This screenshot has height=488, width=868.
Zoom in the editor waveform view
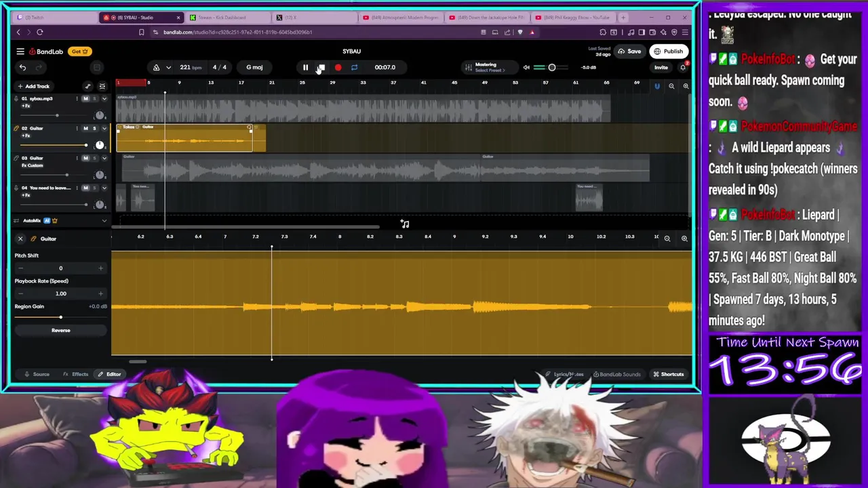point(684,239)
